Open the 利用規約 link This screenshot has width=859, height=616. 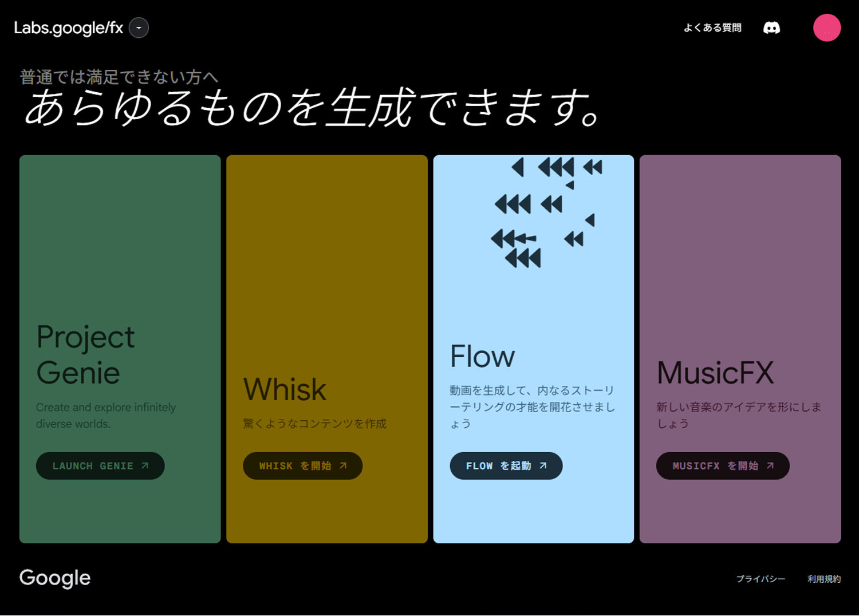825,579
